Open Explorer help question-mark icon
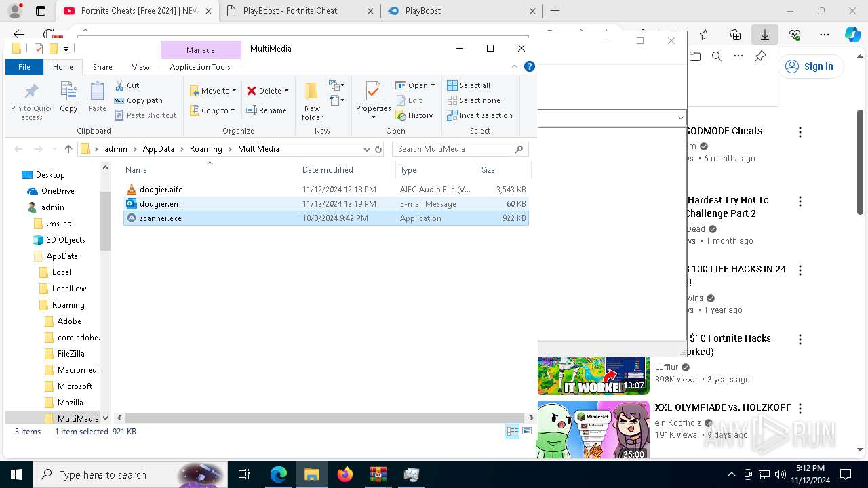The image size is (868, 488). pyautogui.click(x=530, y=66)
